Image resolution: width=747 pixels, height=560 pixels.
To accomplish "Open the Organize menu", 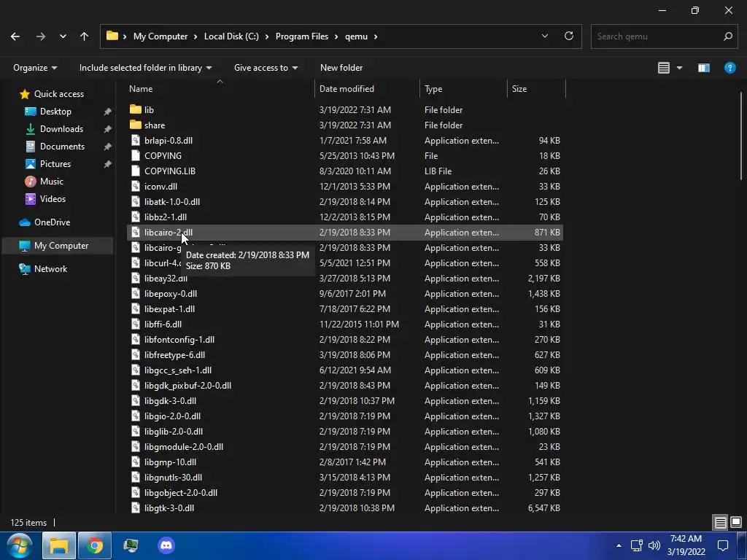I will tap(35, 68).
